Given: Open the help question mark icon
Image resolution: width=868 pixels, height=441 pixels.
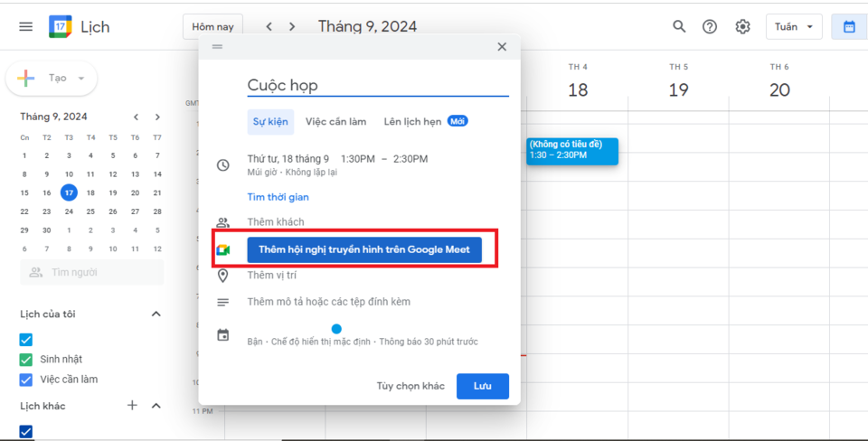Looking at the screenshot, I should (710, 27).
